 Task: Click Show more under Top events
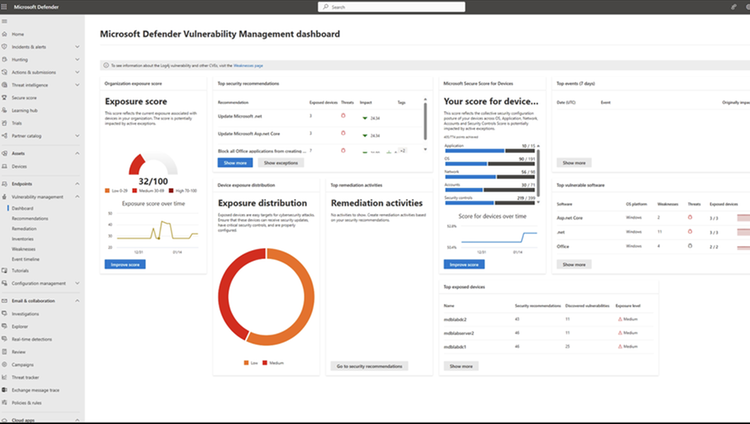[574, 163]
